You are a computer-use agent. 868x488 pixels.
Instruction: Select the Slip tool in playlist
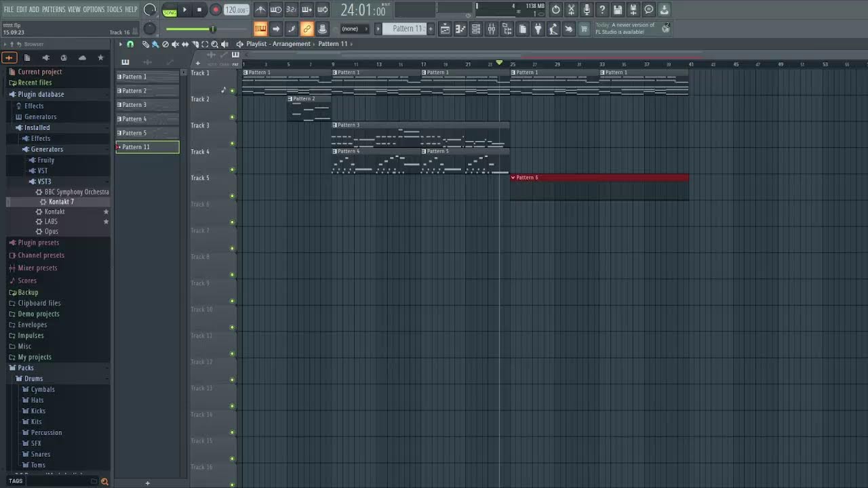click(x=185, y=44)
